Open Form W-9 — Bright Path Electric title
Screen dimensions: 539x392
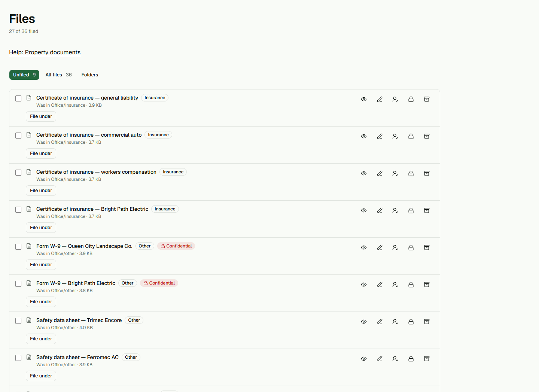click(76, 283)
